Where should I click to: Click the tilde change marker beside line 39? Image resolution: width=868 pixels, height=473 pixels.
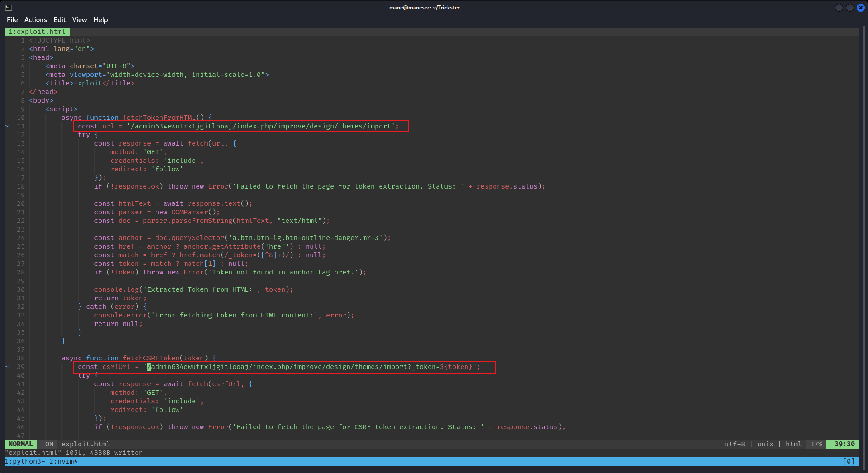[7, 367]
